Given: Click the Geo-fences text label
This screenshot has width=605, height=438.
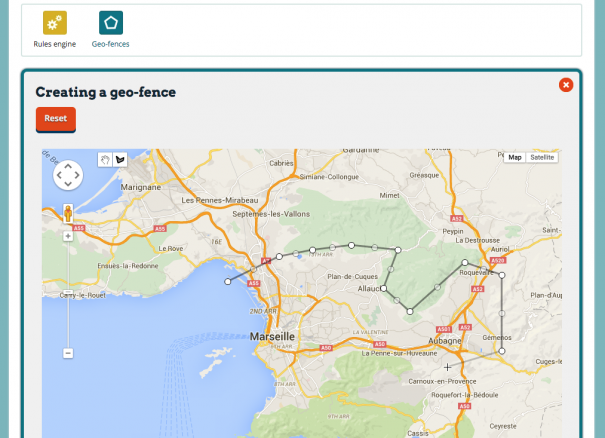Looking at the screenshot, I should (x=111, y=44).
